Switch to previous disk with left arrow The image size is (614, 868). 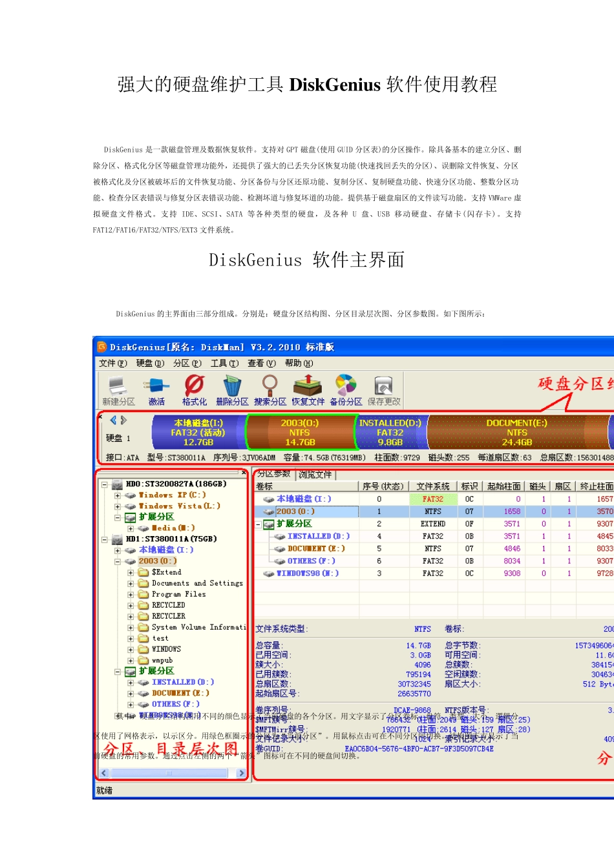(114, 420)
